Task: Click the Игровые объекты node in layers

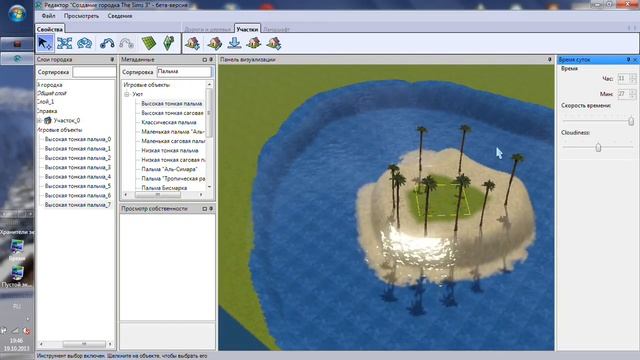Action: click(x=60, y=130)
